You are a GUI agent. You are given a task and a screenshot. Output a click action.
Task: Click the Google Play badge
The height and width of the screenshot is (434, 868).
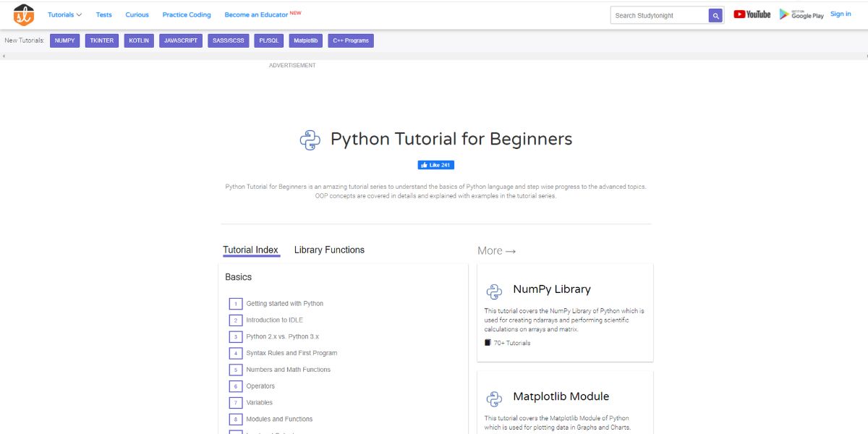click(801, 14)
